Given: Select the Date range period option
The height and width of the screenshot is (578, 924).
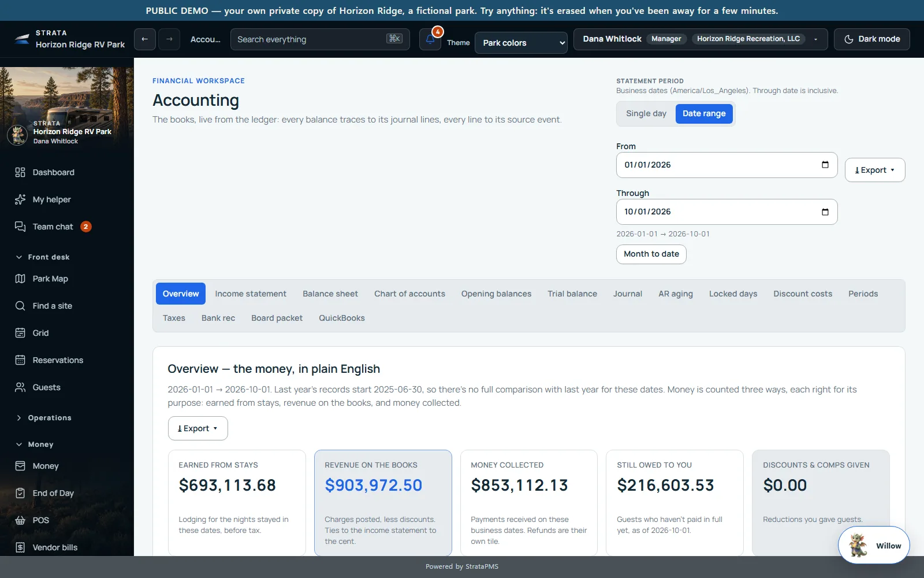Looking at the screenshot, I should (704, 114).
